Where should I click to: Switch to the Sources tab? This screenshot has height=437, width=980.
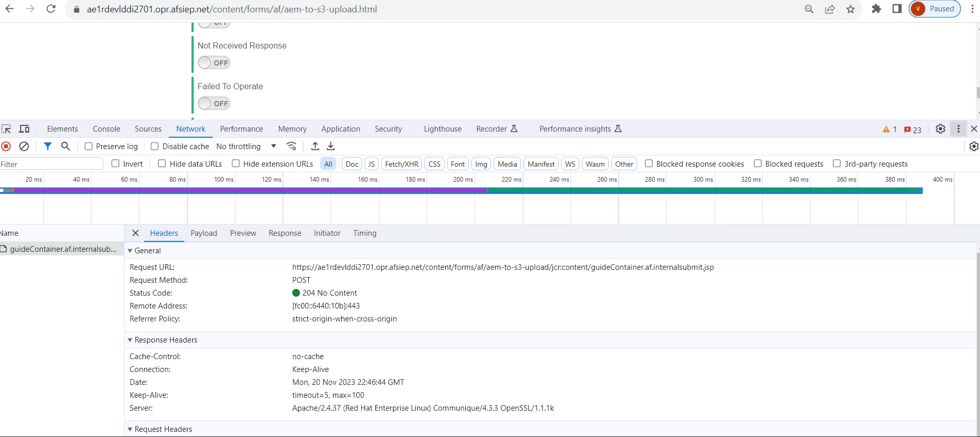pyautogui.click(x=148, y=129)
